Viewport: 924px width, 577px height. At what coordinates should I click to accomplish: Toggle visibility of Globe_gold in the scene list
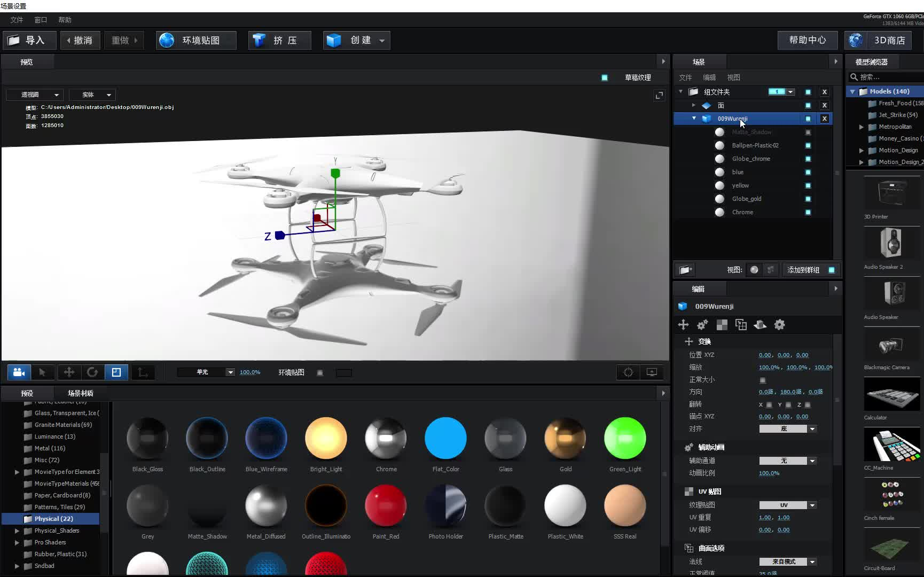(808, 199)
